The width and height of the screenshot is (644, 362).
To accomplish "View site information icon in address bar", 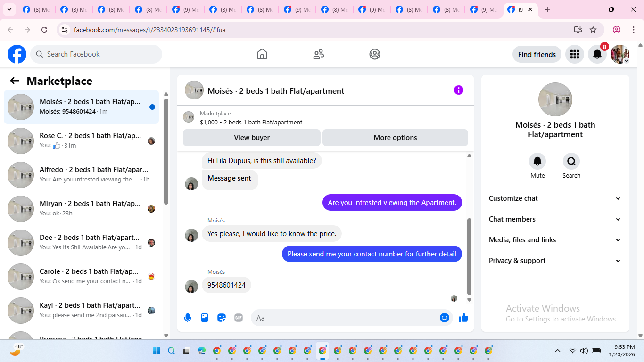I will click(x=65, y=30).
